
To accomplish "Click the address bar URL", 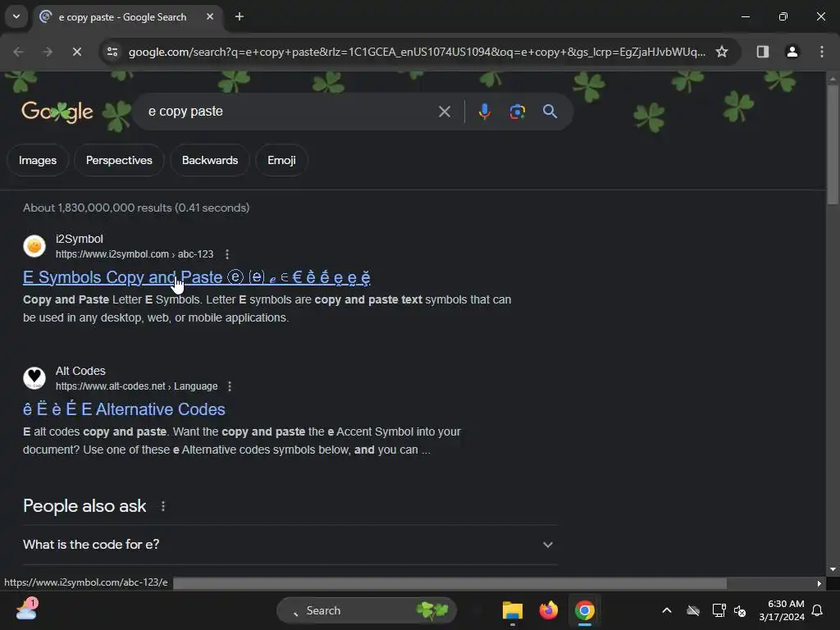I will [417, 52].
